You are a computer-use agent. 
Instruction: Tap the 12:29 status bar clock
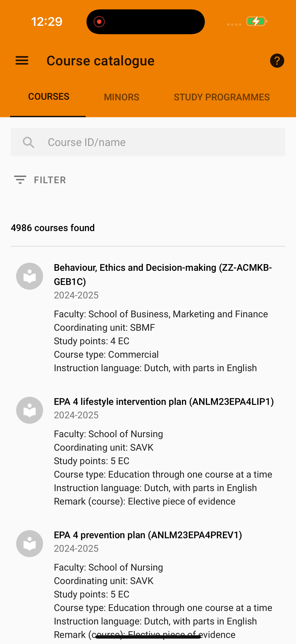coord(47,22)
